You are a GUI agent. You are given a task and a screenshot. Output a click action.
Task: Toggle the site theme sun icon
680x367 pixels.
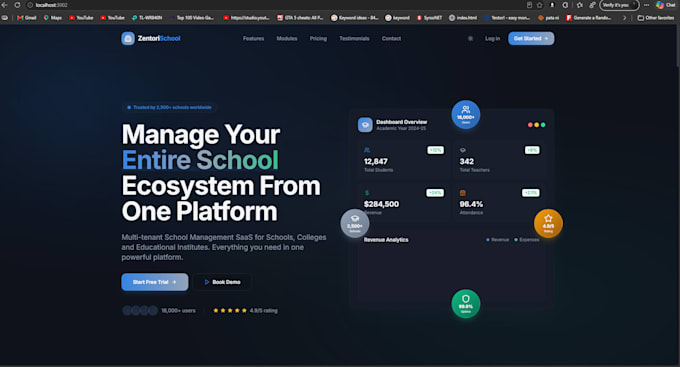(471, 39)
